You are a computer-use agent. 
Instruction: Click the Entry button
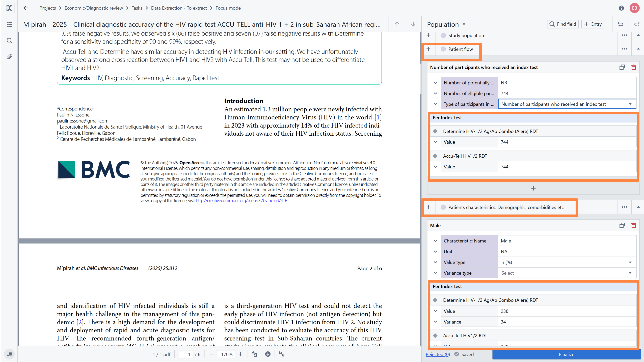(593, 24)
